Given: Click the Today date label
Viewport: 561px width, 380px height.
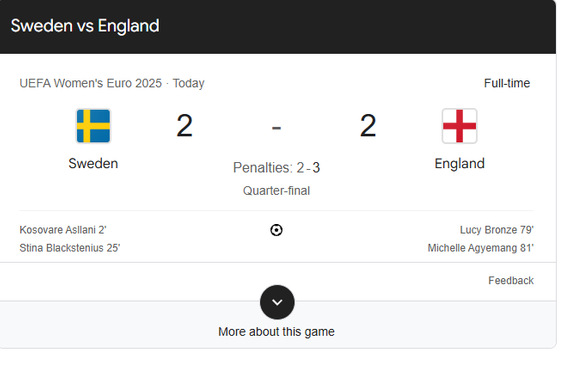Looking at the screenshot, I should point(189,83).
